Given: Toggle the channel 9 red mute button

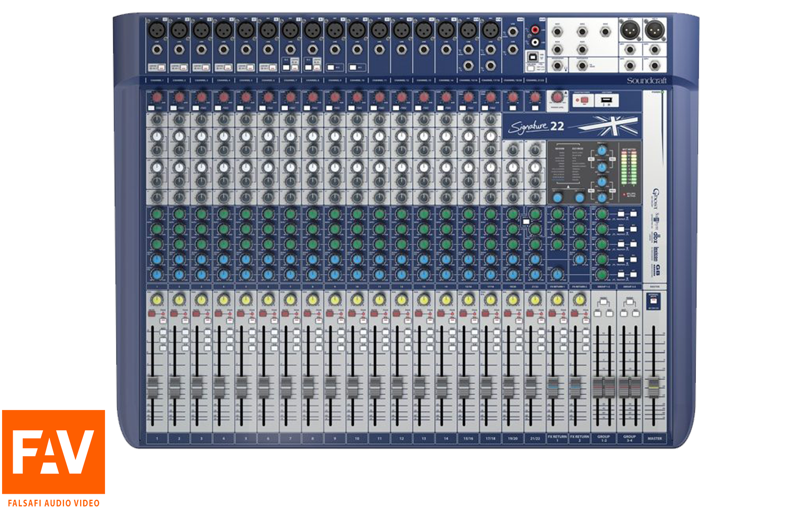Looking at the screenshot, I should pos(330,314).
